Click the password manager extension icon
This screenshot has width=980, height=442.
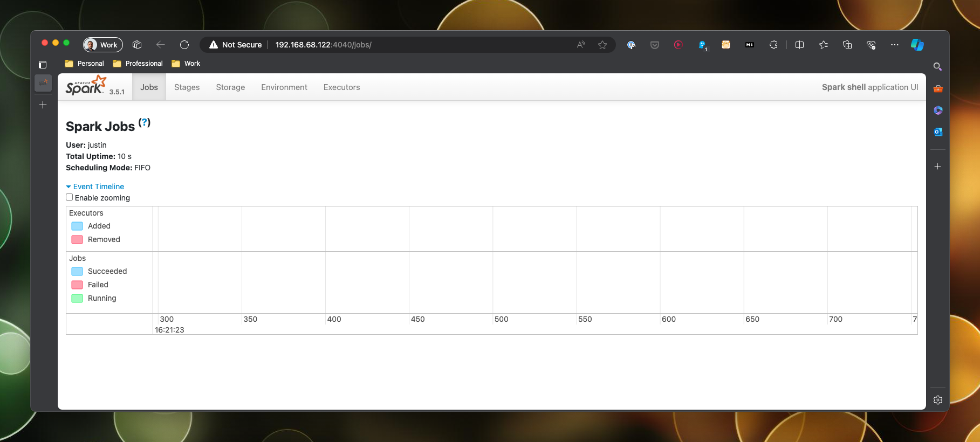631,45
